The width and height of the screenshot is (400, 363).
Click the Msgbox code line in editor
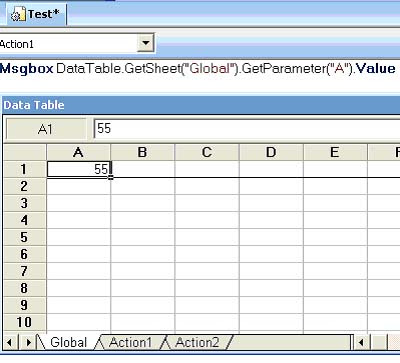coord(197,68)
